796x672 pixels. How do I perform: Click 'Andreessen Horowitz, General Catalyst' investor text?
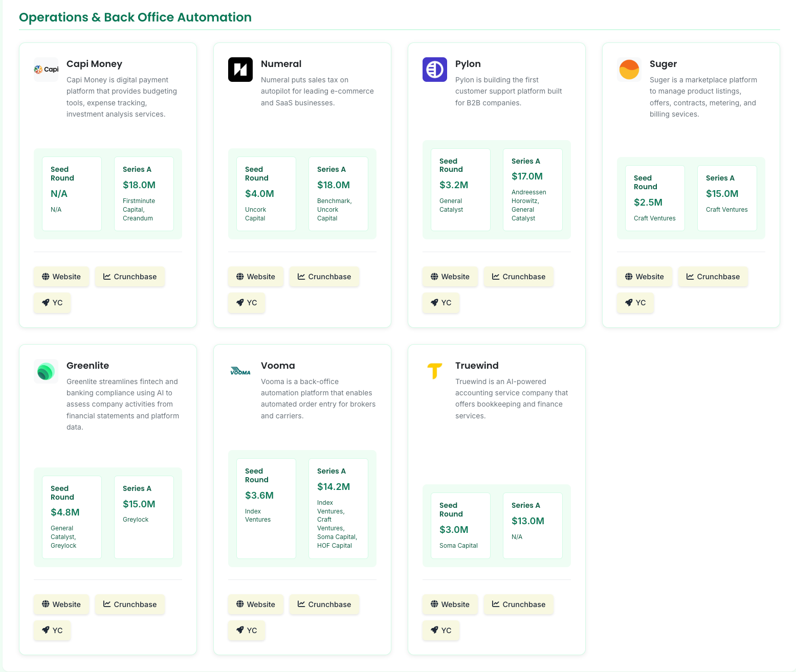[x=529, y=205]
